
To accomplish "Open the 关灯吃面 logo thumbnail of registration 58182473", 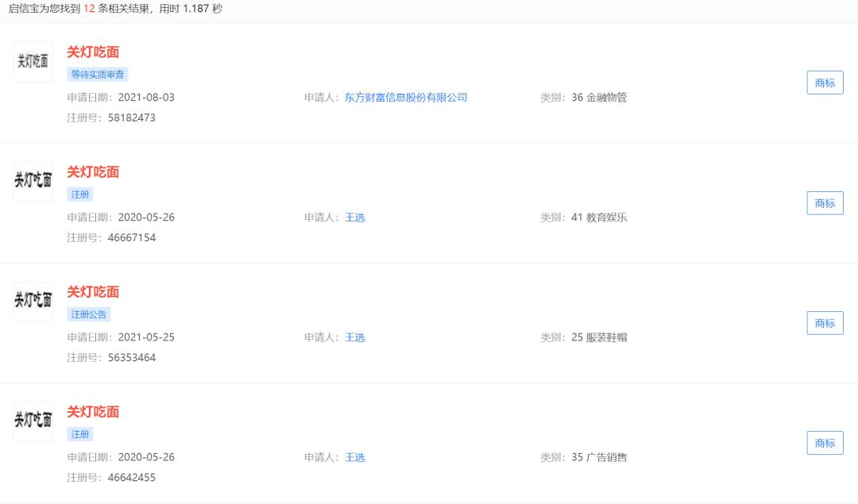I will click(33, 62).
